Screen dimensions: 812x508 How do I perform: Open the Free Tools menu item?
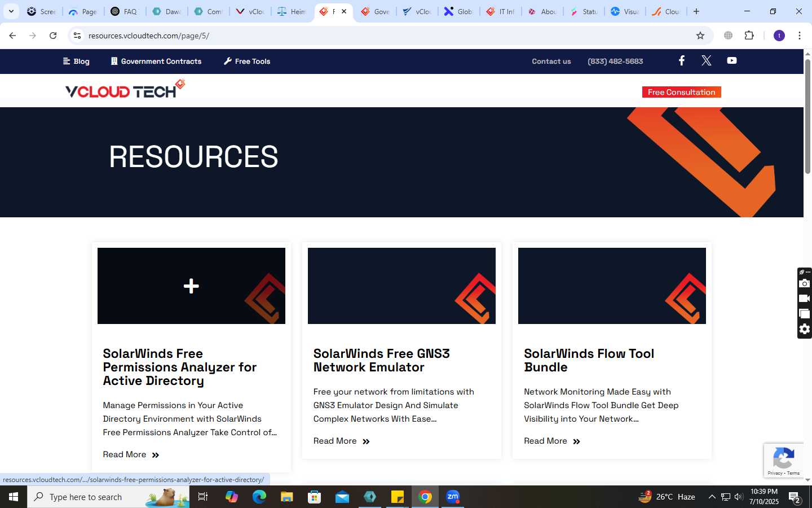[x=247, y=61]
